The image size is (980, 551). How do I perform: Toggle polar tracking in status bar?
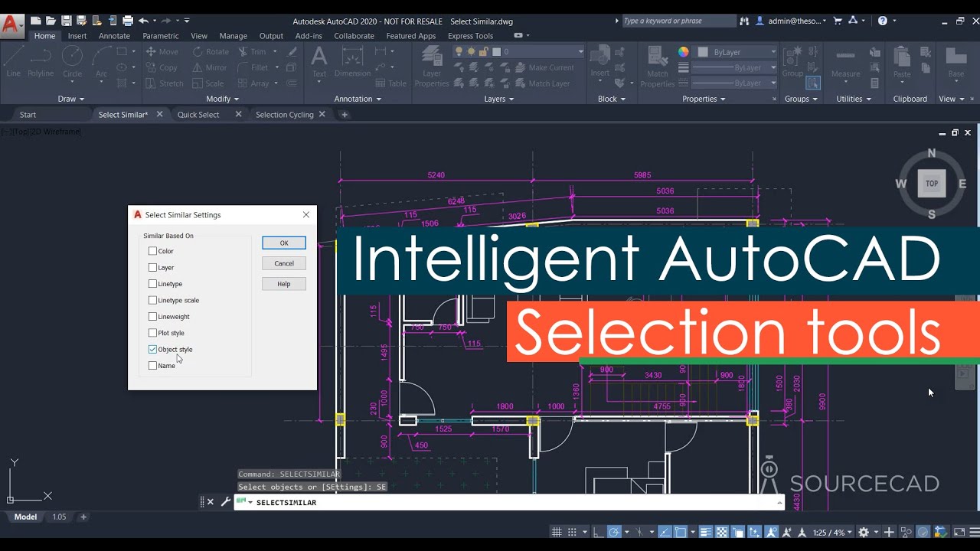pyautogui.click(x=614, y=532)
